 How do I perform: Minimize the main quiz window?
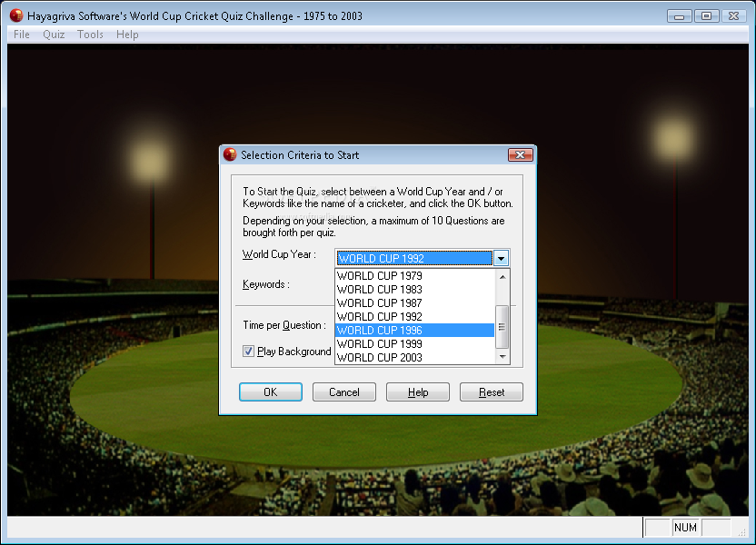coord(680,16)
